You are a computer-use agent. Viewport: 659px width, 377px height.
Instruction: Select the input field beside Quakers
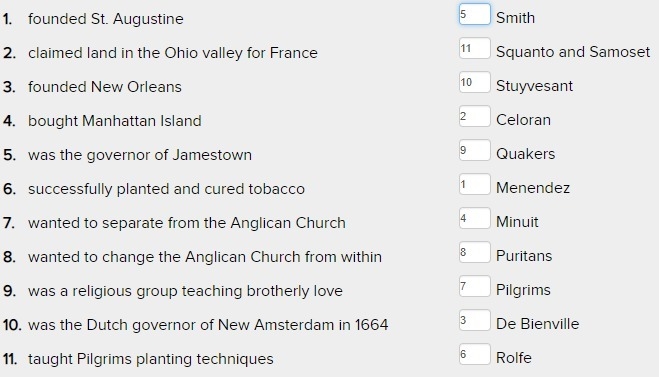pyautogui.click(x=474, y=150)
